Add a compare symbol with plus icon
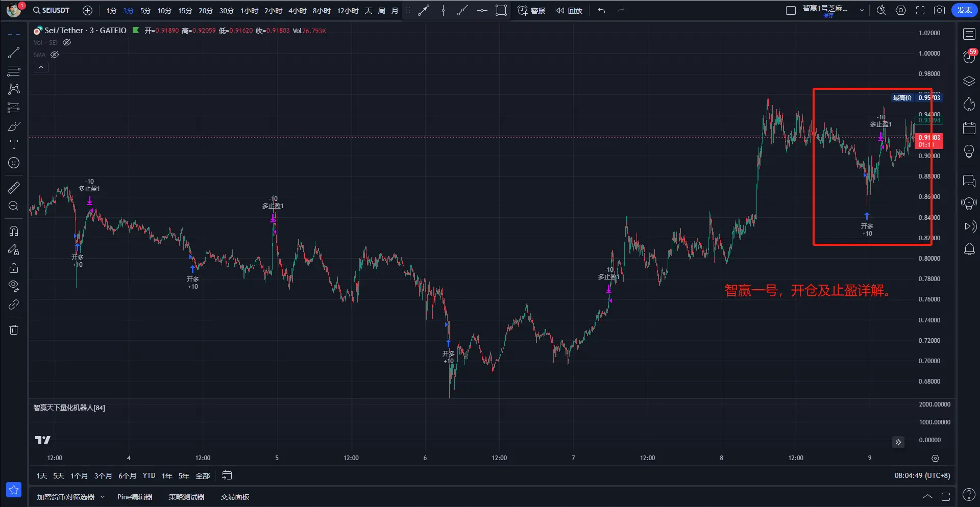 87,10
